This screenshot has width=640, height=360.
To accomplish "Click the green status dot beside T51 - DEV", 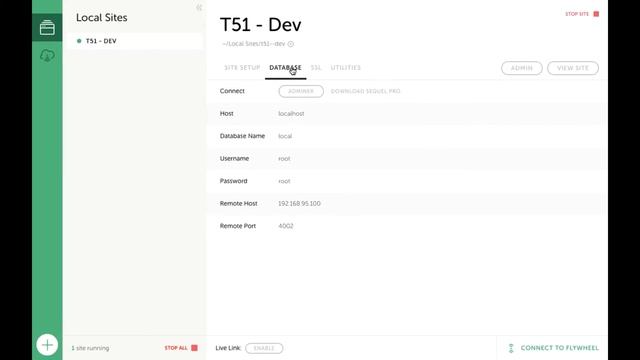I will (79, 41).
